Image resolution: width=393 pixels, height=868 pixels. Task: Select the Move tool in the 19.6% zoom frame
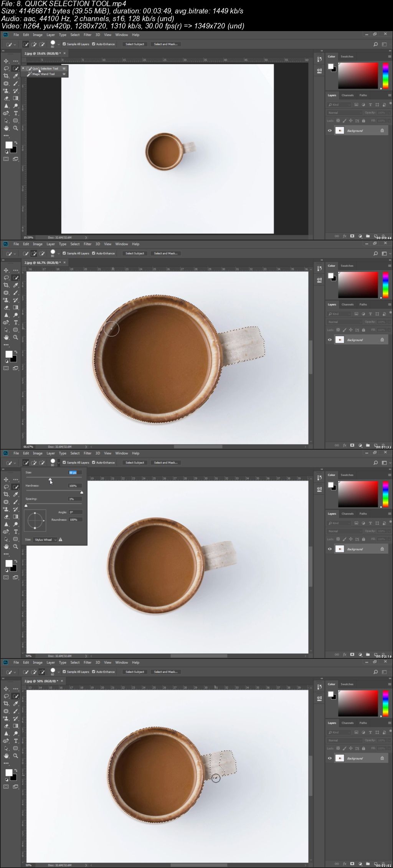[x=6, y=61]
